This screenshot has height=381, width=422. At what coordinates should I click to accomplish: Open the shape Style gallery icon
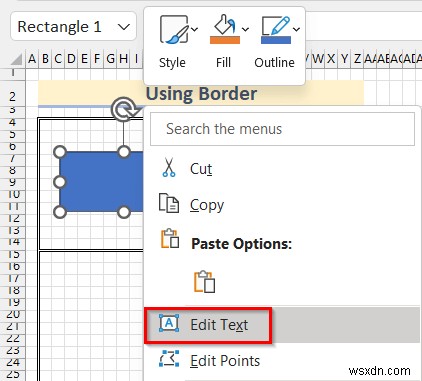[x=174, y=29]
